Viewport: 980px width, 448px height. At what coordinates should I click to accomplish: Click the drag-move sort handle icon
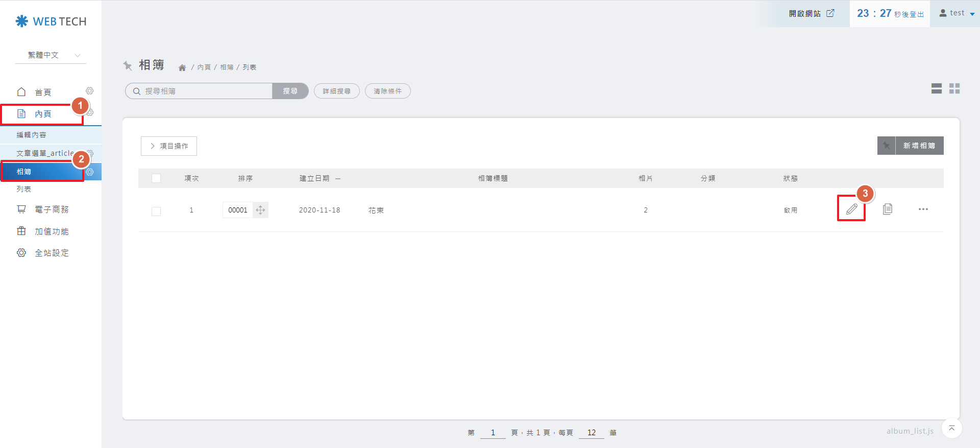point(260,210)
